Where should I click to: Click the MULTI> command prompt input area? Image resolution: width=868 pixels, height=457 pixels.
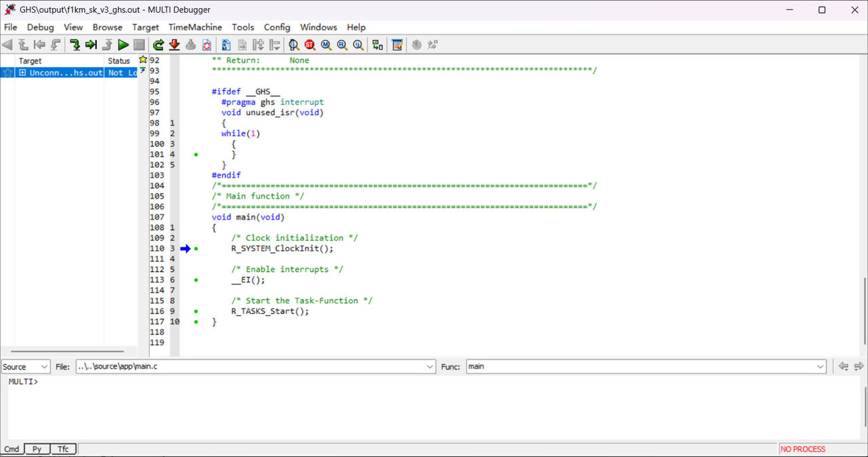[x=434, y=407]
